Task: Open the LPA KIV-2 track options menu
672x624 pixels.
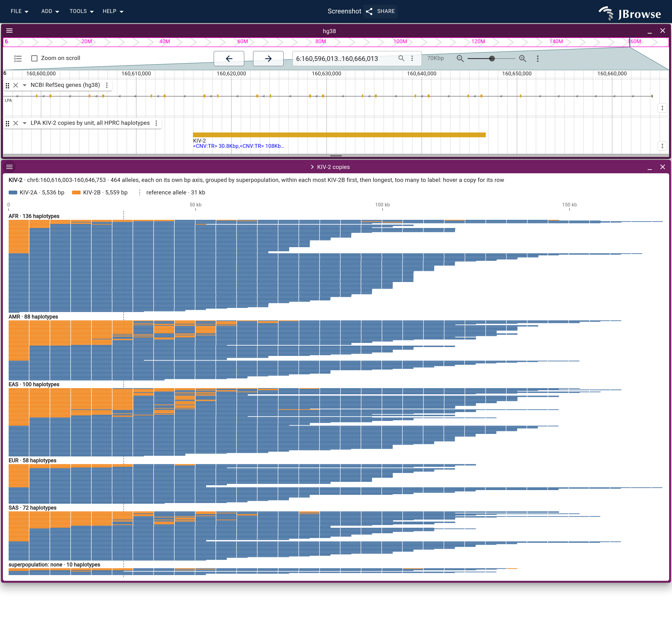Action: click(x=156, y=123)
